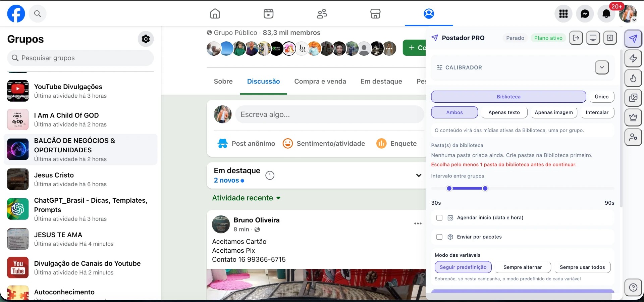Image resolution: width=644 pixels, height=302 pixels.
Task: Choose the Apenas texto content mode
Action: tap(504, 112)
